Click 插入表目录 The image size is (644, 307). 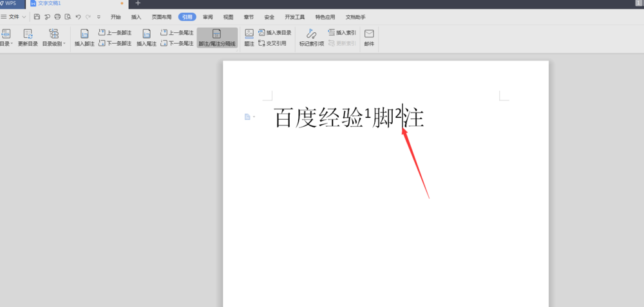275,32
